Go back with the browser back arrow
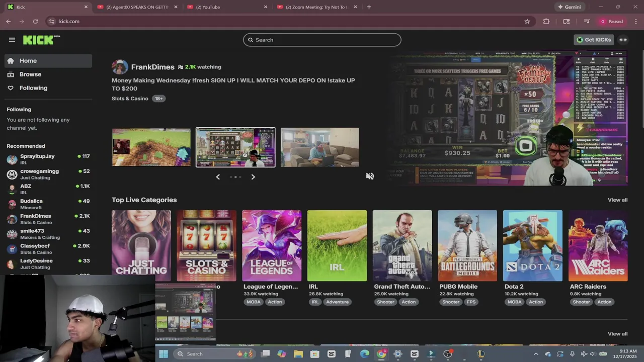The height and width of the screenshot is (362, 644). coord(9,22)
